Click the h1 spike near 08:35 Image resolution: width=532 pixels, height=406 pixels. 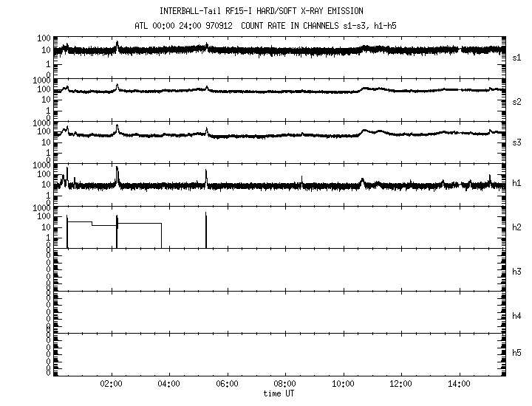tap(301, 180)
